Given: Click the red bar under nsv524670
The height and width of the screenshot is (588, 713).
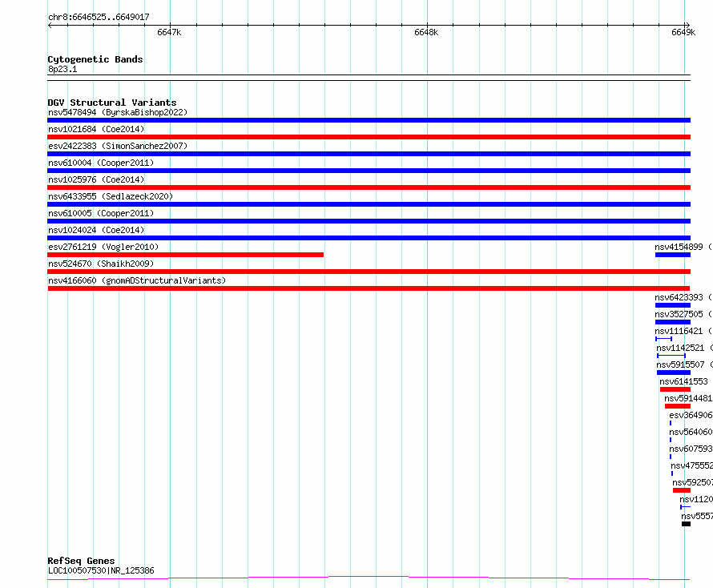Looking at the screenshot, I should coord(369,272).
